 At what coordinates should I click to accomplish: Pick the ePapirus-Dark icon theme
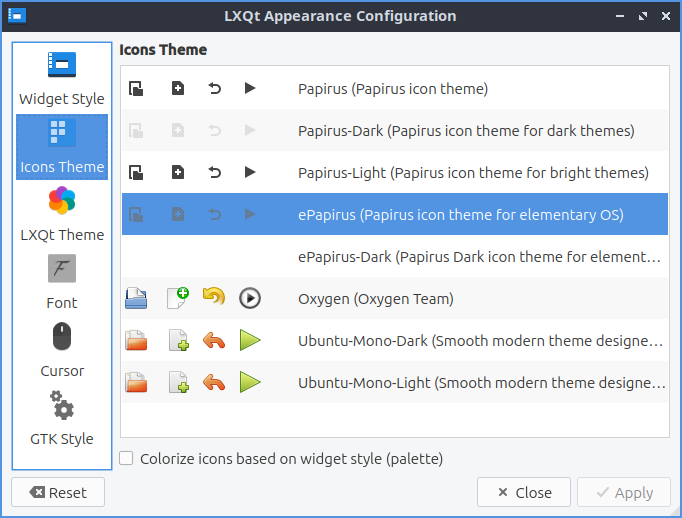point(480,257)
